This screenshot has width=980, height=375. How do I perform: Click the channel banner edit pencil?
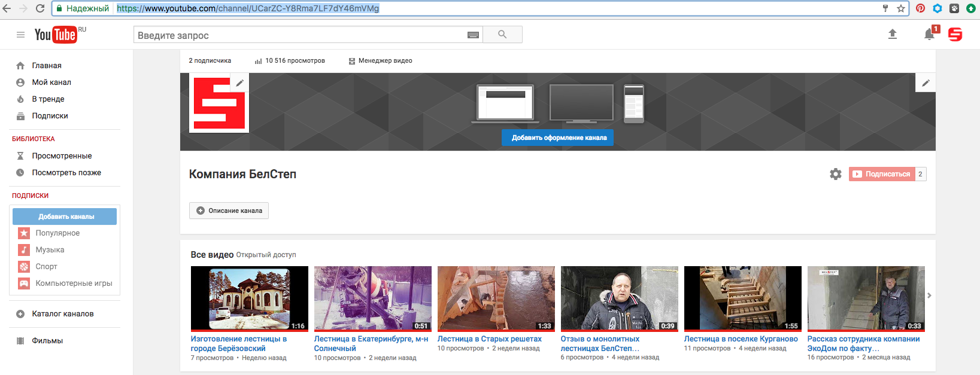click(926, 83)
